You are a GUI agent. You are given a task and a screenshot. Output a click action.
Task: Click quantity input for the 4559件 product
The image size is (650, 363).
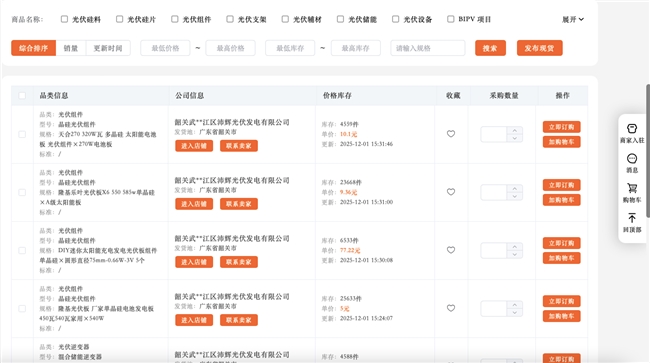pyautogui.click(x=494, y=134)
